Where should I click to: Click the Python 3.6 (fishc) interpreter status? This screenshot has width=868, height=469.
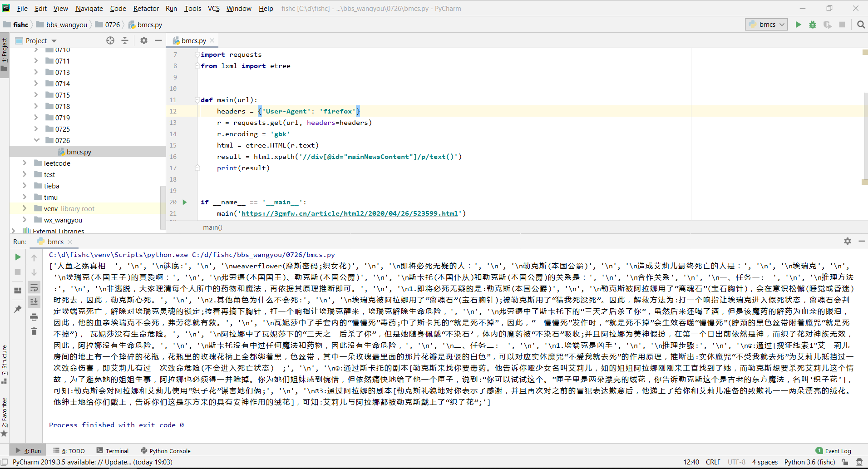(810, 462)
